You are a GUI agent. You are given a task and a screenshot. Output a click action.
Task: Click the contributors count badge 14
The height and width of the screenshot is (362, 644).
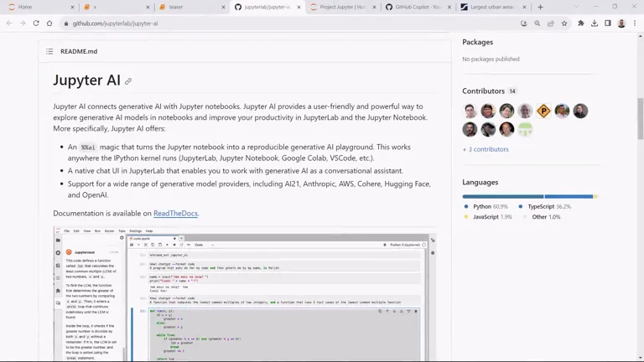pyautogui.click(x=512, y=91)
